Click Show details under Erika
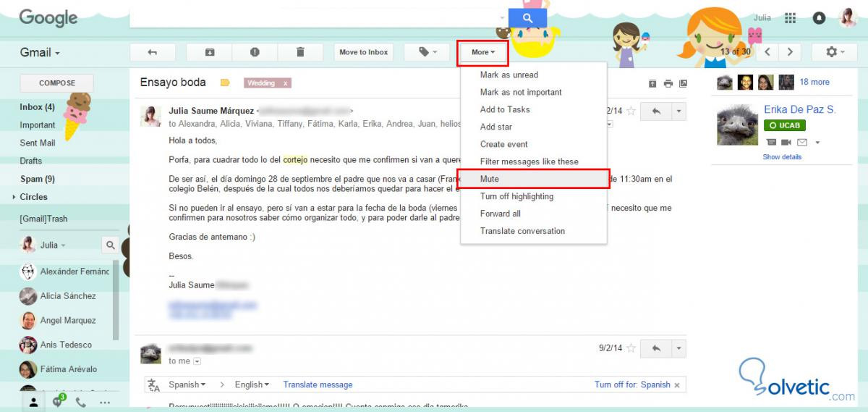 tap(782, 157)
